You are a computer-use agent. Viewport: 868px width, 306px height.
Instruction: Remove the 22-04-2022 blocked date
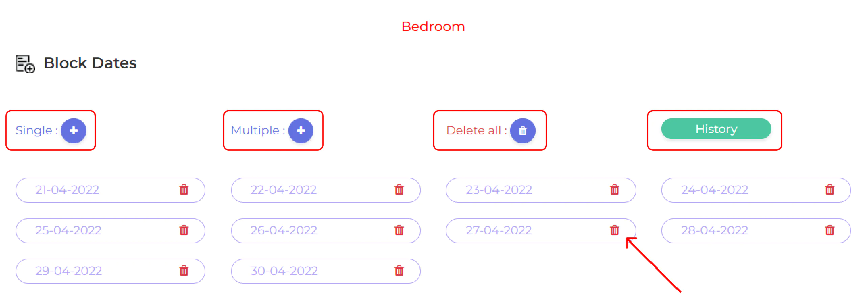[399, 190]
